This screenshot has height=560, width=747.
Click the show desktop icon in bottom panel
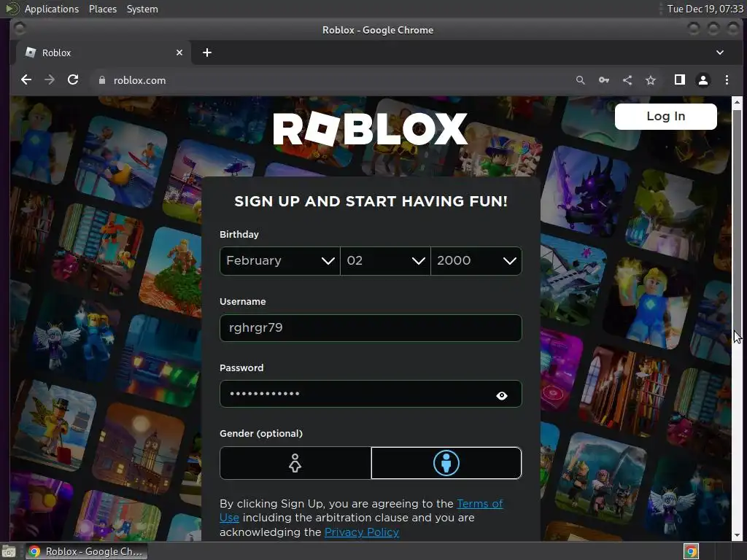(9, 551)
